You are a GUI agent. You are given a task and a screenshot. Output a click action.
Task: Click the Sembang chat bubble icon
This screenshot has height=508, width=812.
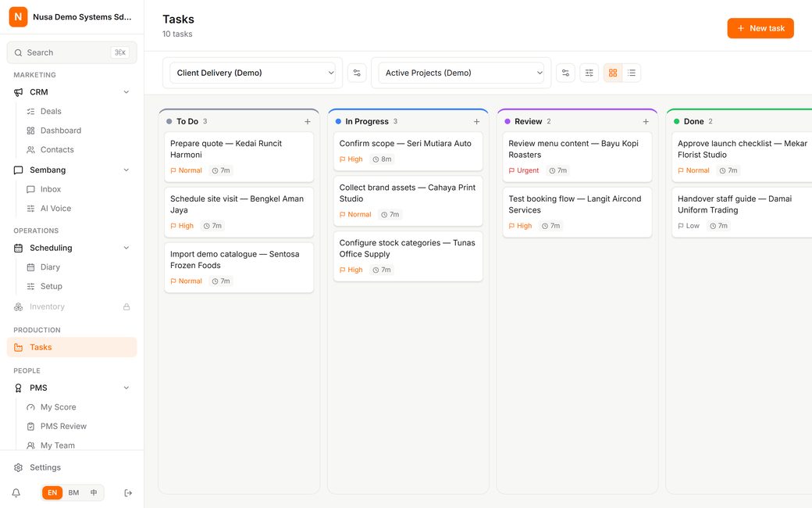point(18,170)
